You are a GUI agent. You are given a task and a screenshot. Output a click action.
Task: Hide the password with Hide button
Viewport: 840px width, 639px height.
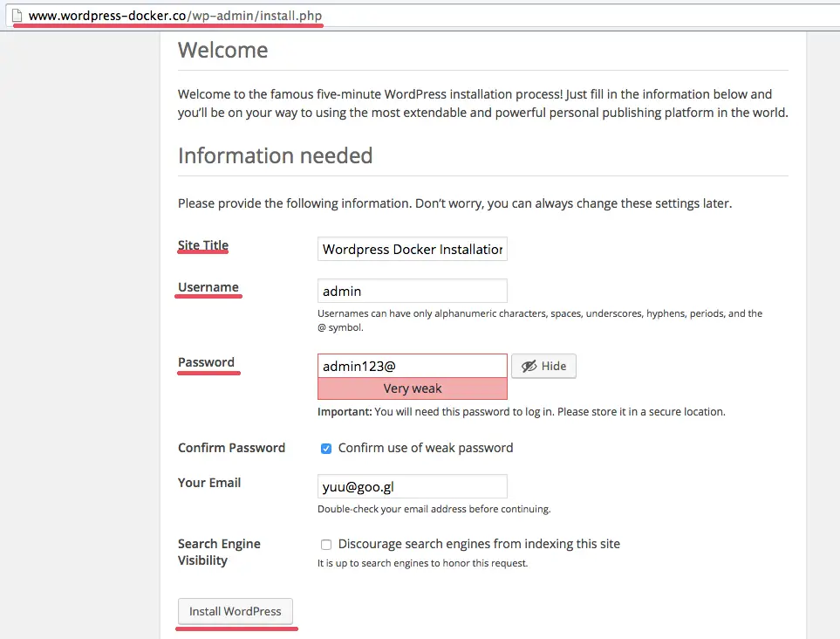pos(543,366)
